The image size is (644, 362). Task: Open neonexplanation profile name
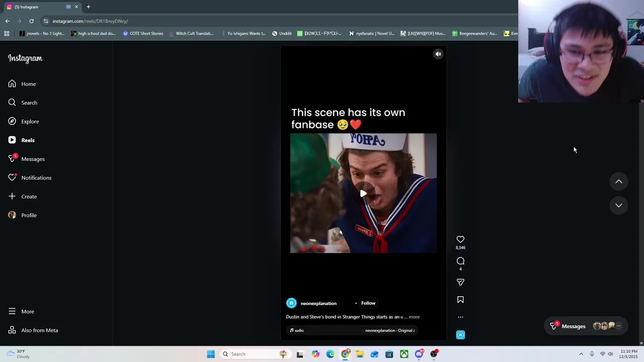[x=318, y=303]
